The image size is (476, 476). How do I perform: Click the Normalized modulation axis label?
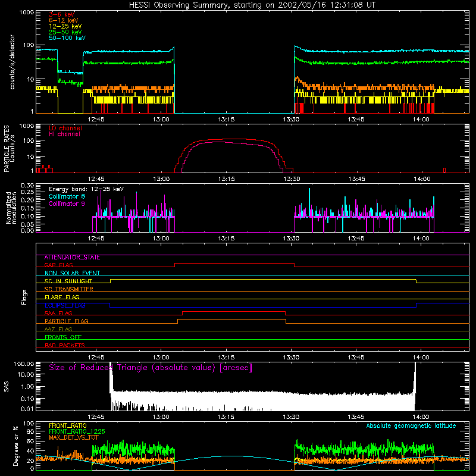[x=11, y=208]
